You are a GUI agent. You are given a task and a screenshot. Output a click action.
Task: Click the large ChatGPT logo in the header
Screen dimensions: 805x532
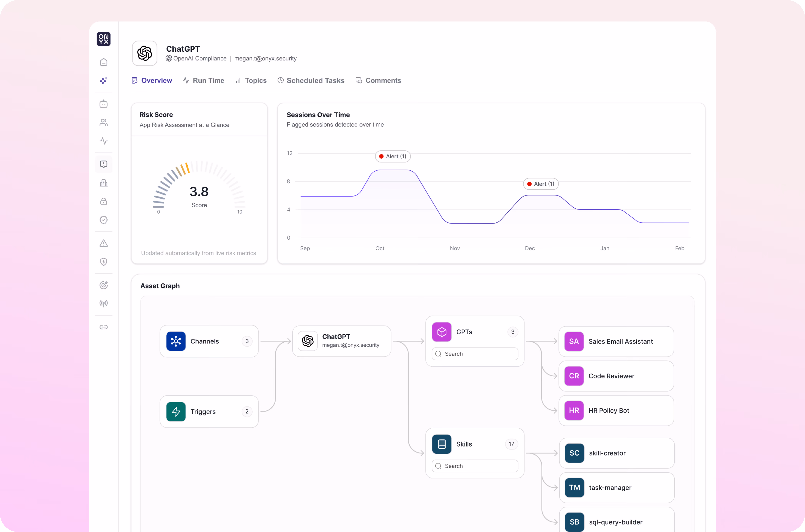pyautogui.click(x=145, y=53)
